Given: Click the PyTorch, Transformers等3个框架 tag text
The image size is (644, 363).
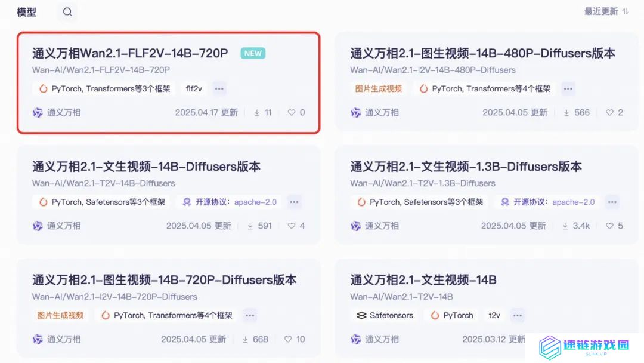Looking at the screenshot, I should 111,89.
